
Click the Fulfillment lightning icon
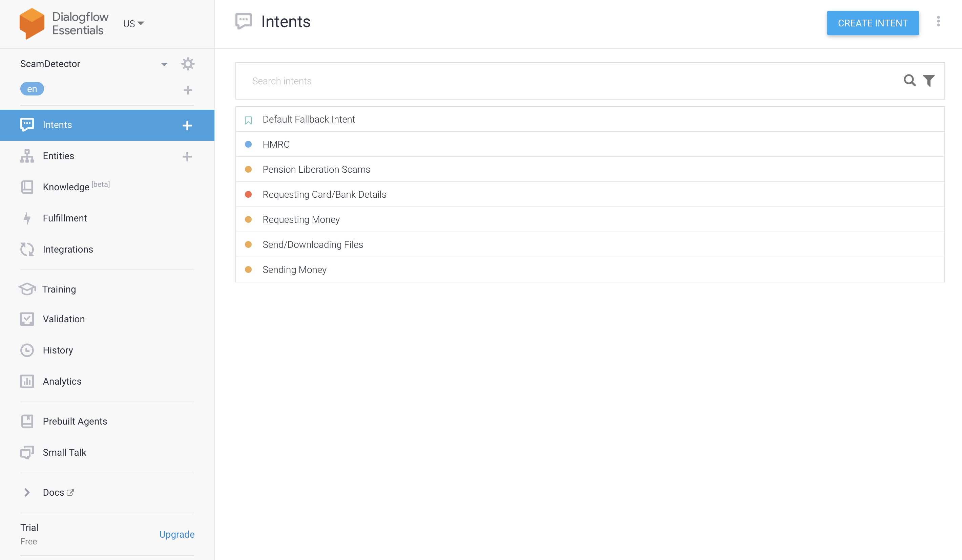tap(27, 218)
